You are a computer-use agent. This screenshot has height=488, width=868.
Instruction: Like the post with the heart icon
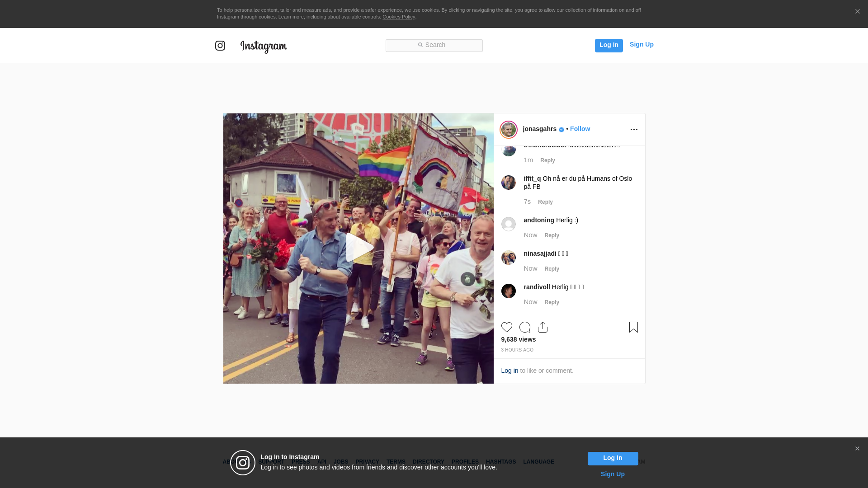point(506,327)
